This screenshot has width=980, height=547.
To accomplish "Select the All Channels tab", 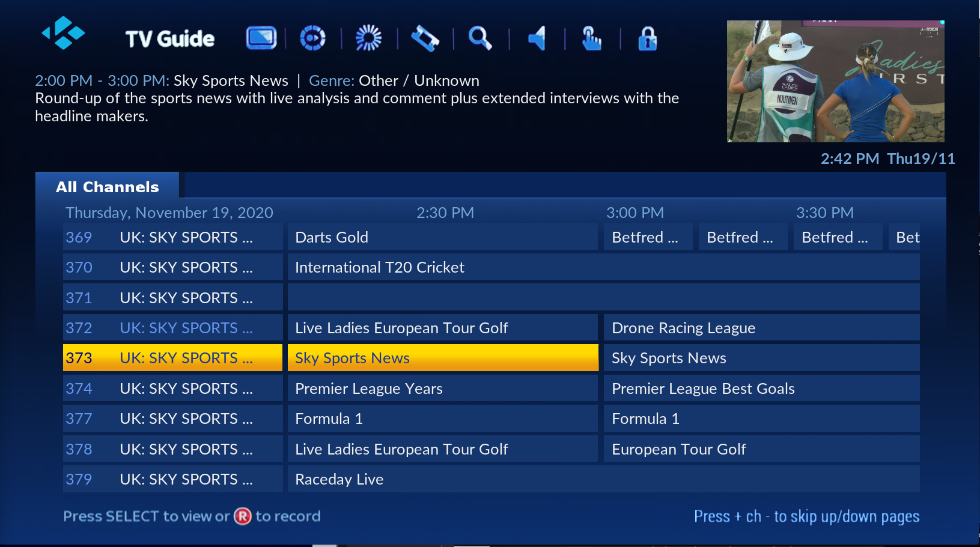I will pyautogui.click(x=108, y=187).
